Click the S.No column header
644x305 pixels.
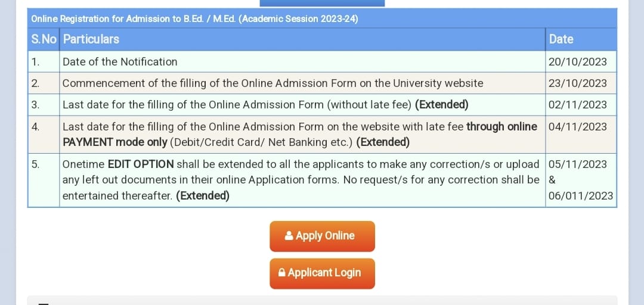(x=44, y=39)
